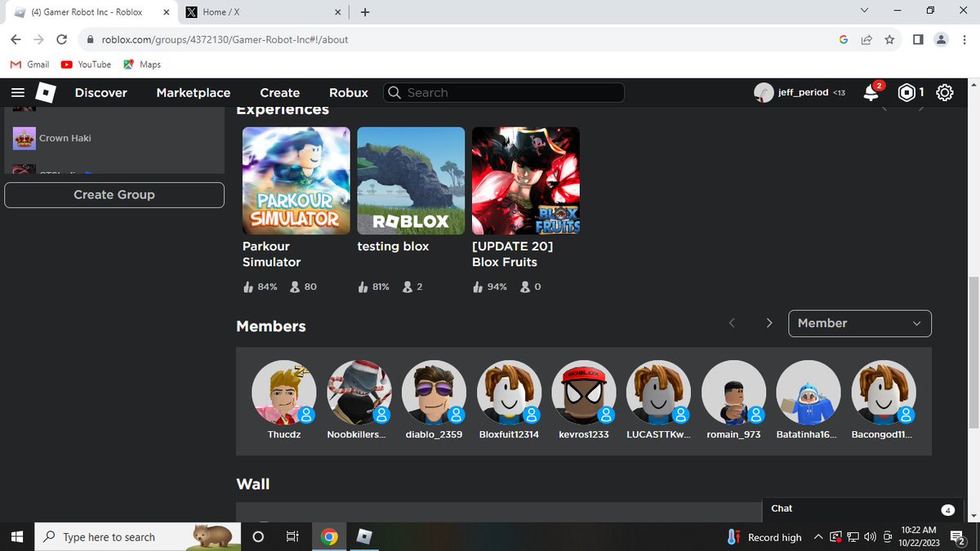Open the Robux menu item
980x551 pixels.
click(x=349, y=93)
